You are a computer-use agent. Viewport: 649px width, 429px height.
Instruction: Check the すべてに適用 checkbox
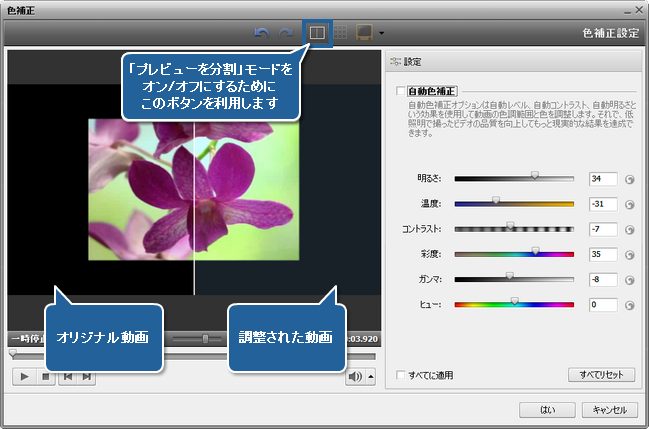(x=401, y=375)
